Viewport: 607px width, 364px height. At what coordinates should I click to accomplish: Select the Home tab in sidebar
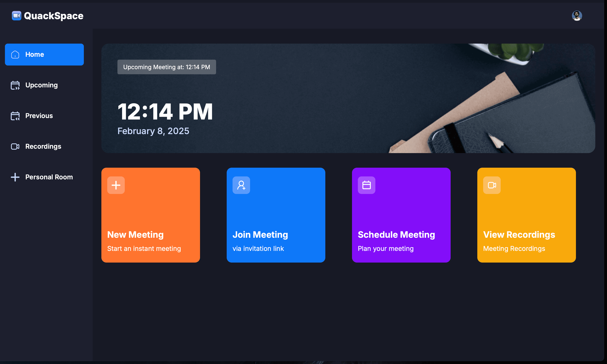click(45, 55)
